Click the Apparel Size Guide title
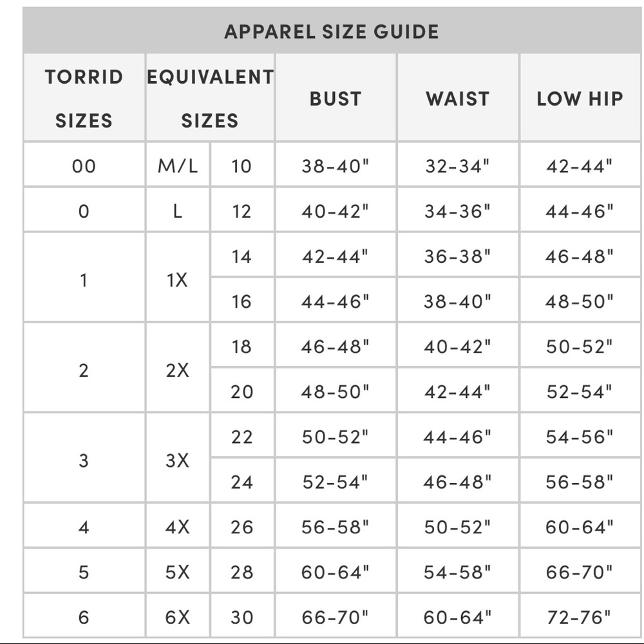Screen dimensions: 644x644 point(332,32)
